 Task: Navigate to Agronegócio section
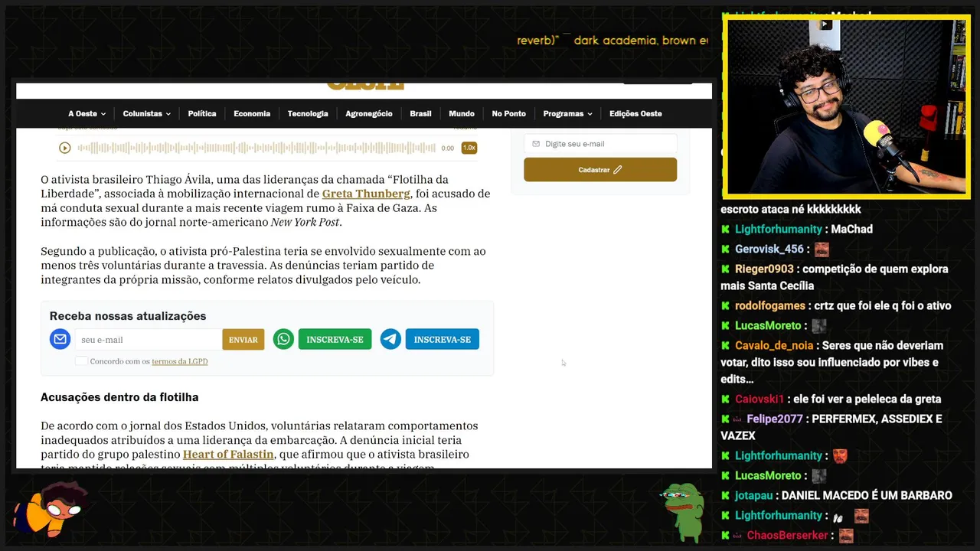[x=368, y=113]
